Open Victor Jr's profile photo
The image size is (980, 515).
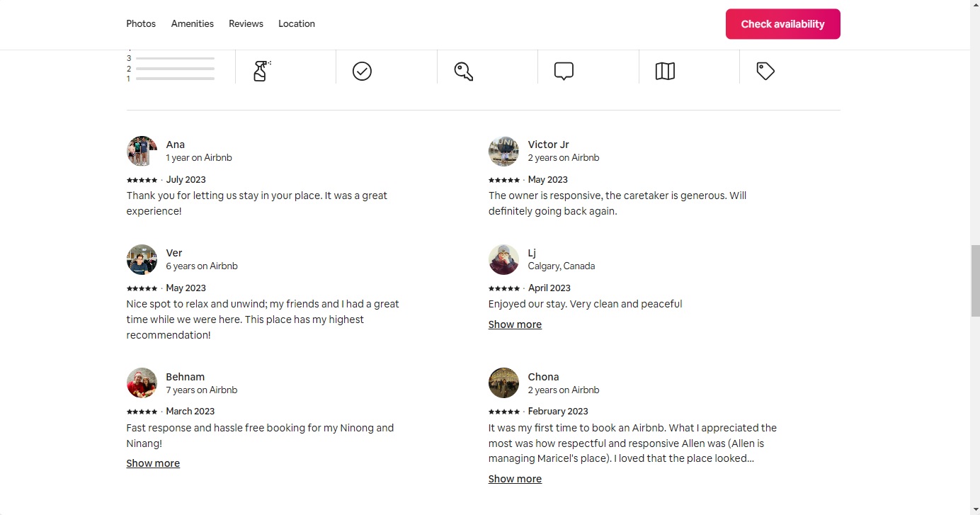pyautogui.click(x=503, y=151)
